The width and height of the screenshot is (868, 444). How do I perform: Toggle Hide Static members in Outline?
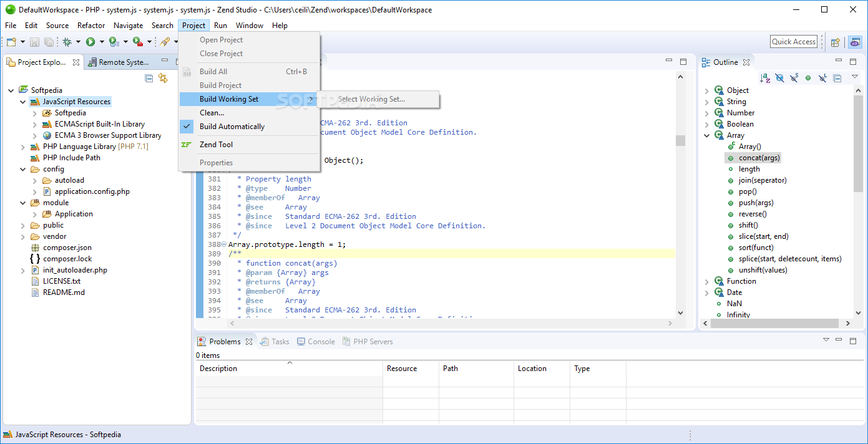[x=794, y=78]
